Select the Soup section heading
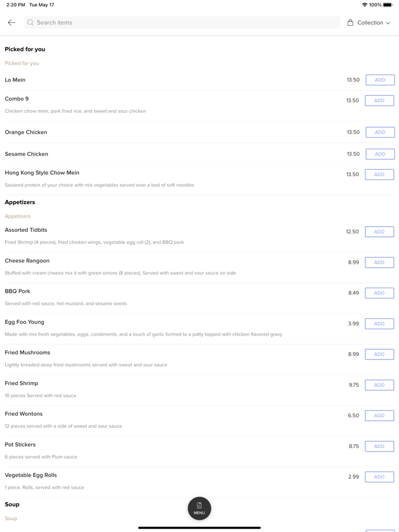399x532 pixels. pyautogui.click(x=12, y=505)
